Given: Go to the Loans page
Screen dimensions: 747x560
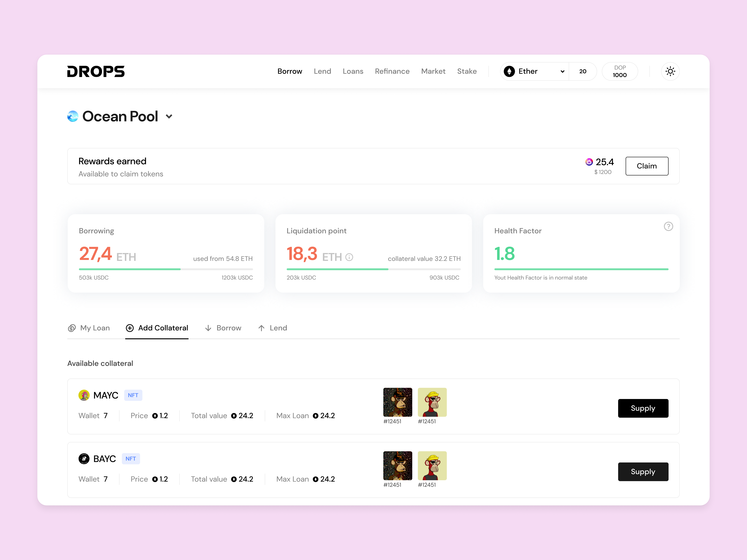Looking at the screenshot, I should point(353,71).
